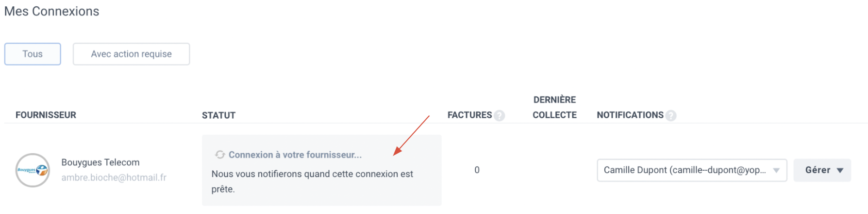Screen dimensions: 868x214
Task: Click the Connexion à votre fournisseur status text
Action: (x=295, y=155)
